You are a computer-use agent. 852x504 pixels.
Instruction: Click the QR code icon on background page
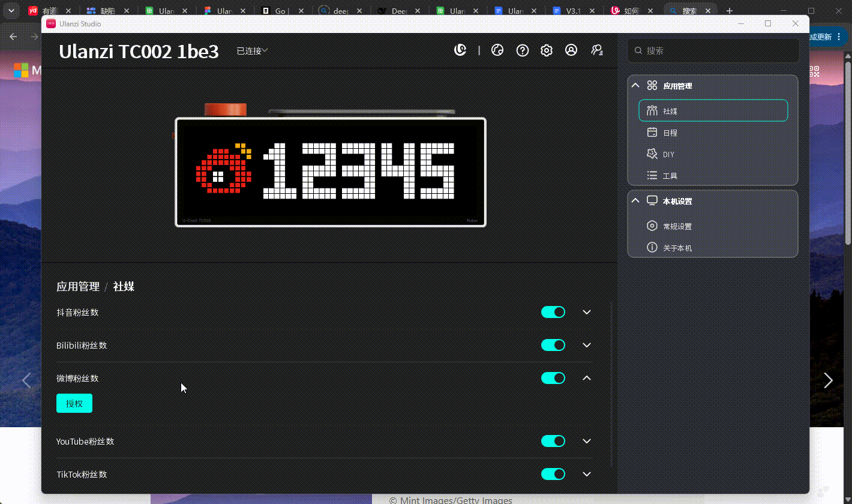pos(814,71)
